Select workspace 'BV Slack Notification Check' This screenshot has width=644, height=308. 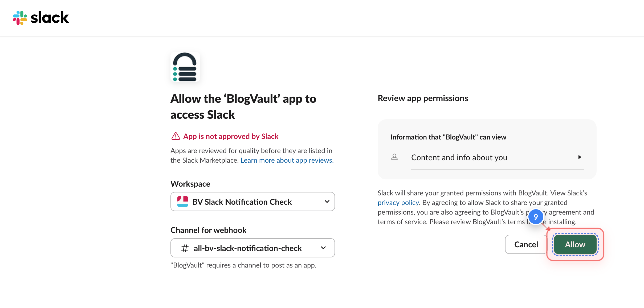click(x=242, y=202)
